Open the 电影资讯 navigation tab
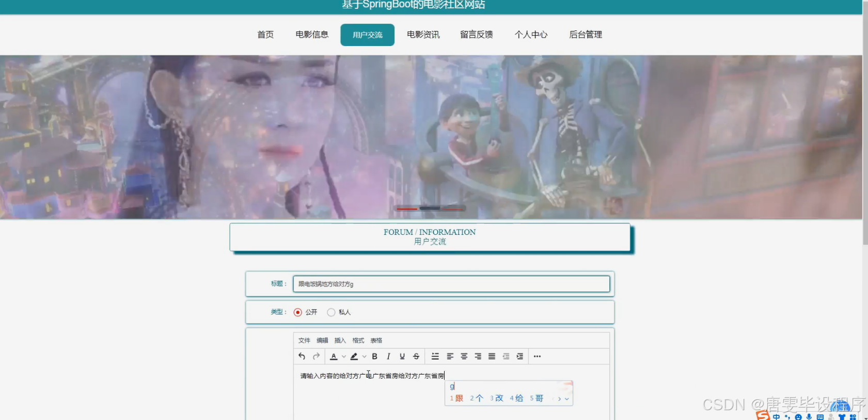 423,35
